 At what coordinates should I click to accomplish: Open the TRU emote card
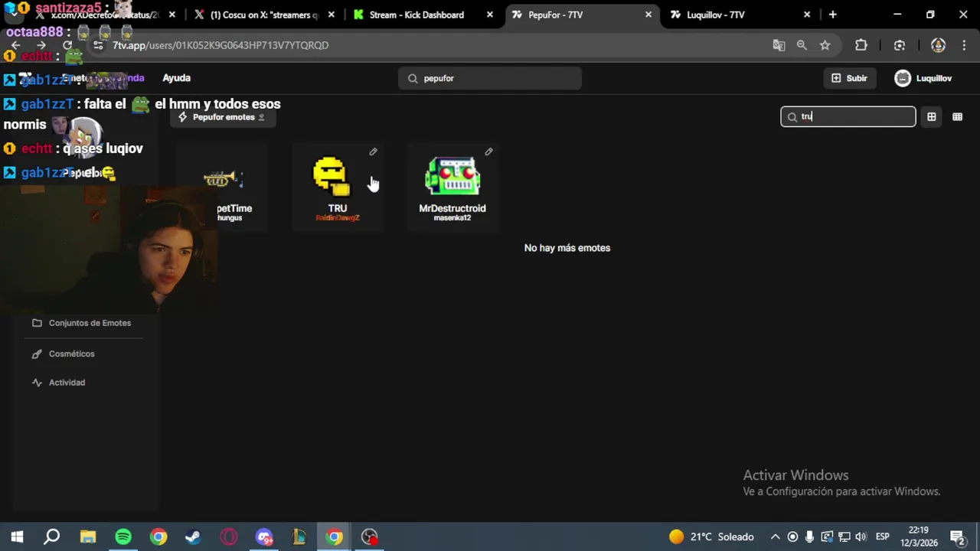(338, 187)
